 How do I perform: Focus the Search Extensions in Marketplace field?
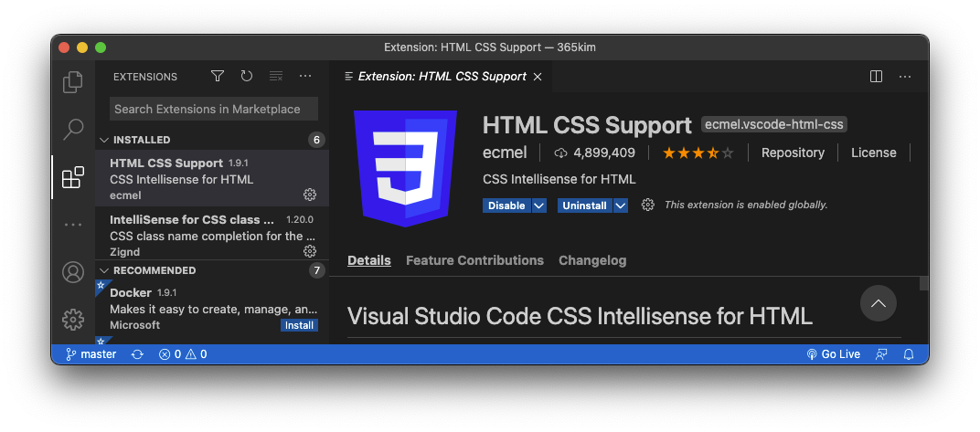click(214, 109)
